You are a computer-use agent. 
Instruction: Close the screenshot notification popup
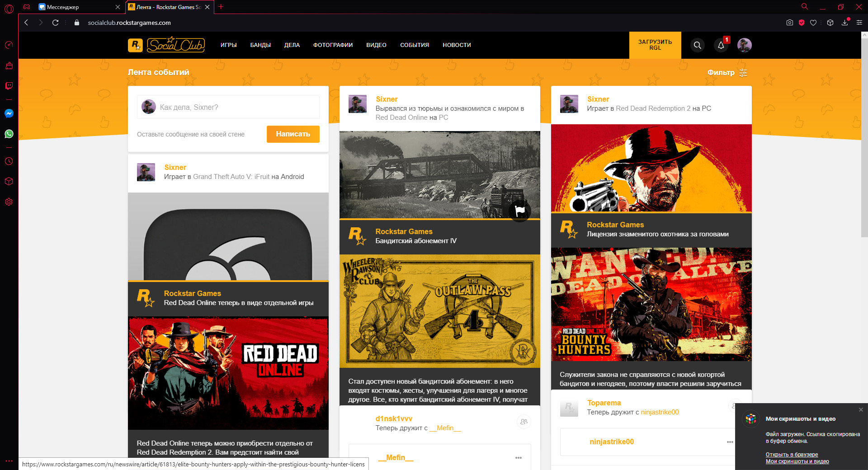tap(861, 409)
